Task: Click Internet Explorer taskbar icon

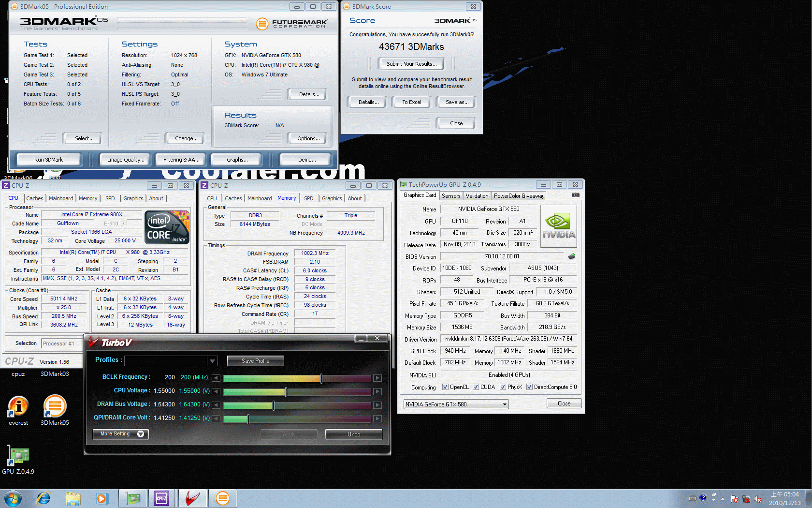Action: click(43, 498)
